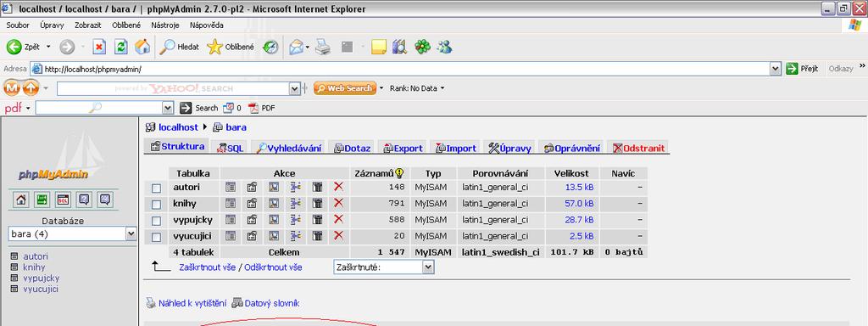Click the red Odstranit tab
Viewport: 868px width, 326px height.
pos(639,148)
